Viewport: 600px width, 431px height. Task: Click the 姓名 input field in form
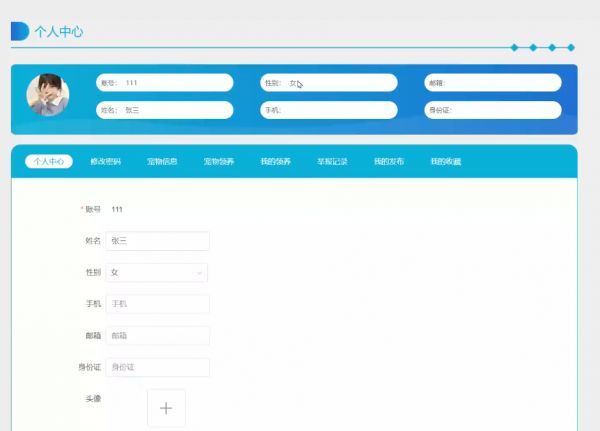(157, 241)
